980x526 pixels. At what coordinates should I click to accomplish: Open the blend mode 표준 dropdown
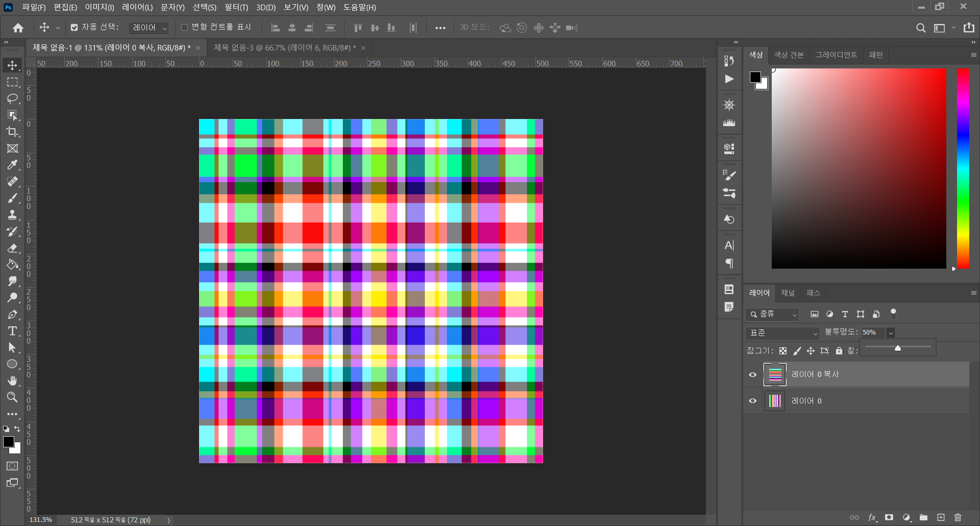click(782, 333)
